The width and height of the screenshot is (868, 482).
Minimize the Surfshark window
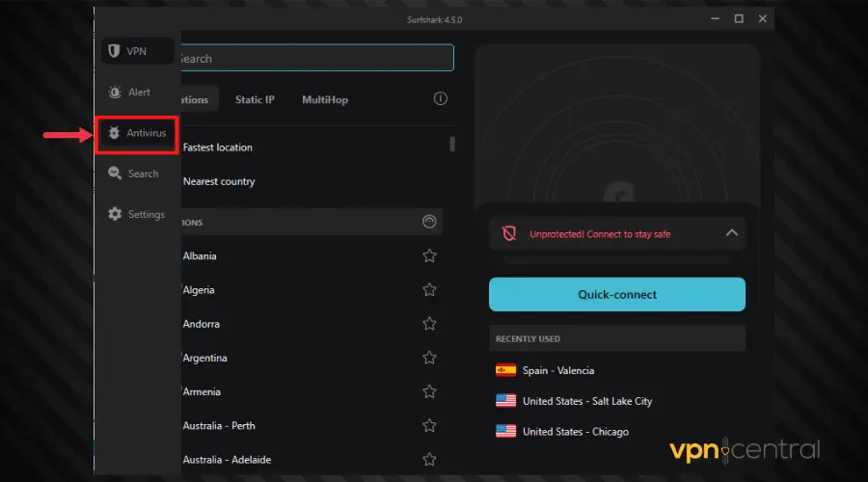click(716, 19)
